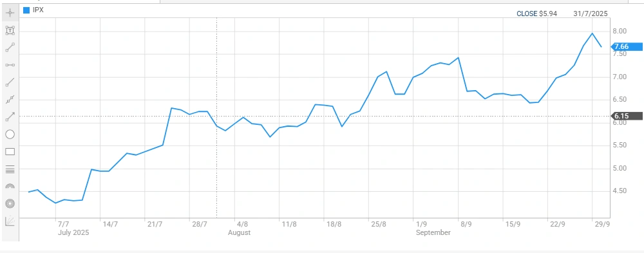Select the multi-point polyline tool
The height and width of the screenshot is (253, 644).
pyautogui.click(x=10, y=99)
